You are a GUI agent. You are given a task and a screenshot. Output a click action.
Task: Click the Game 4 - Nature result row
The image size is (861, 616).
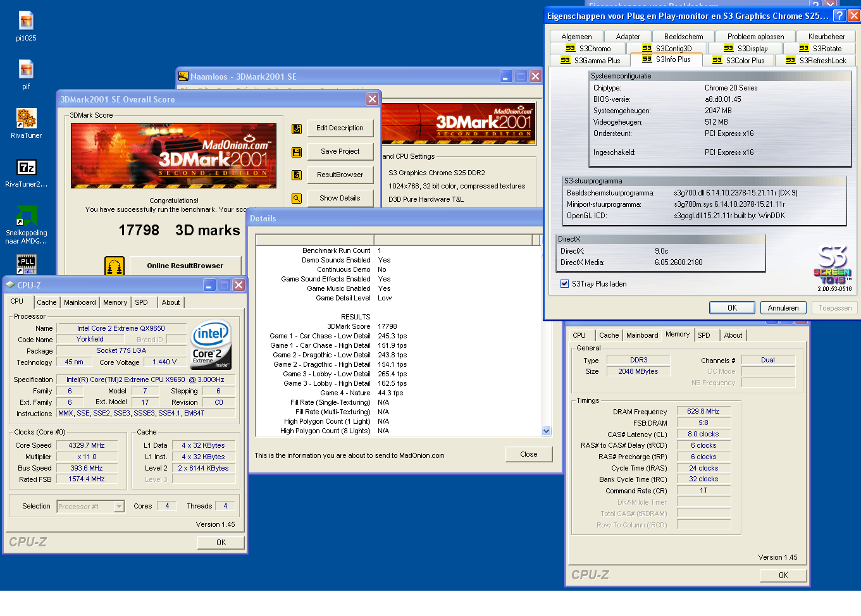click(x=361, y=393)
